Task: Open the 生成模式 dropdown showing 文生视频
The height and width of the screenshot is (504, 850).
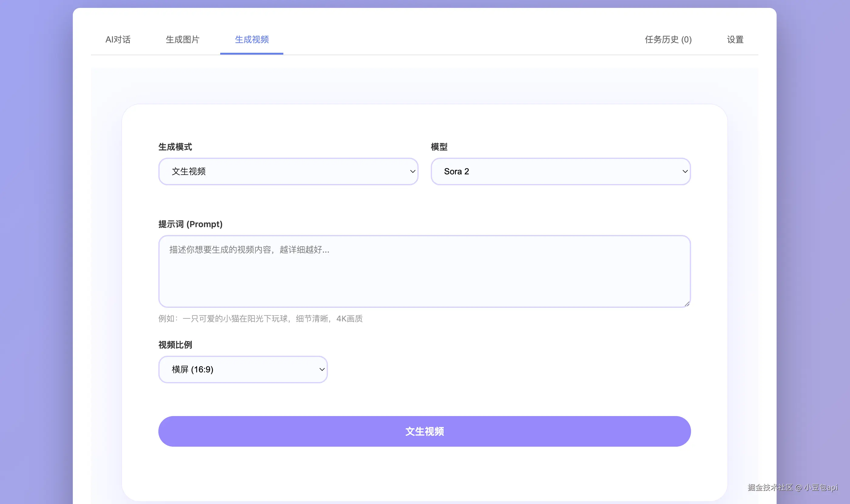Action: (x=288, y=172)
